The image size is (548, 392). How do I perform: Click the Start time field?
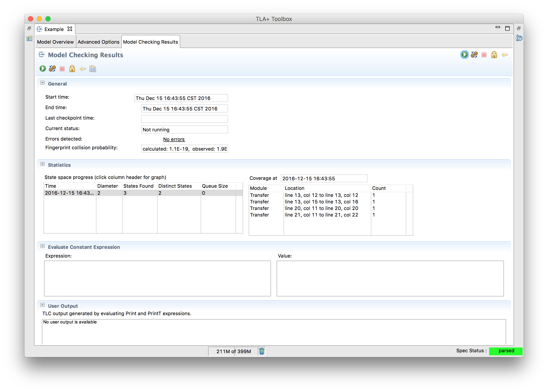click(x=181, y=98)
